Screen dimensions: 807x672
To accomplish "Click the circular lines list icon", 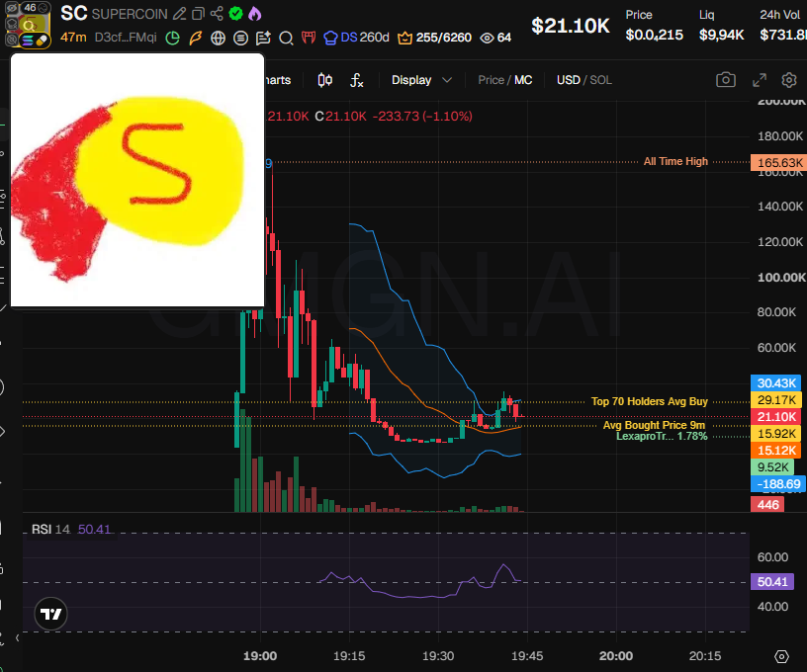I will (240, 38).
